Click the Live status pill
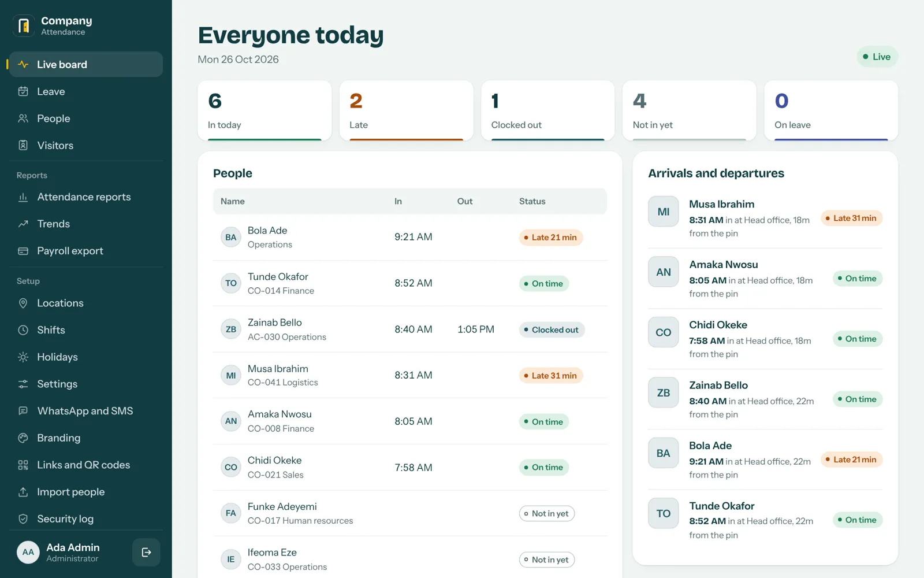Image resolution: width=924 pixels, height=578 pixels. [877, 57]
